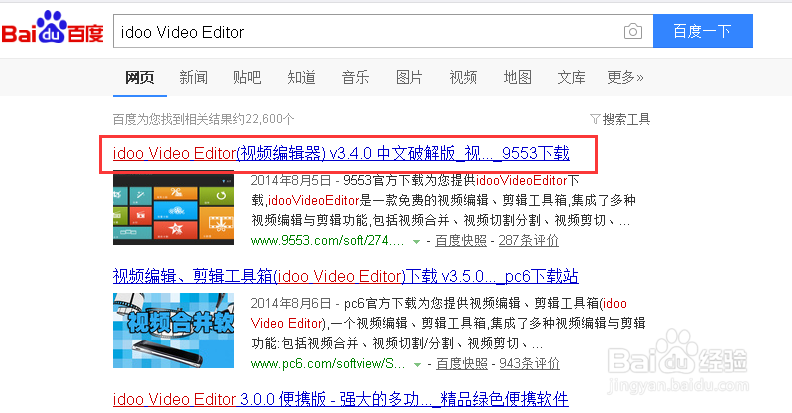View 943条评价 reviews

529,364
